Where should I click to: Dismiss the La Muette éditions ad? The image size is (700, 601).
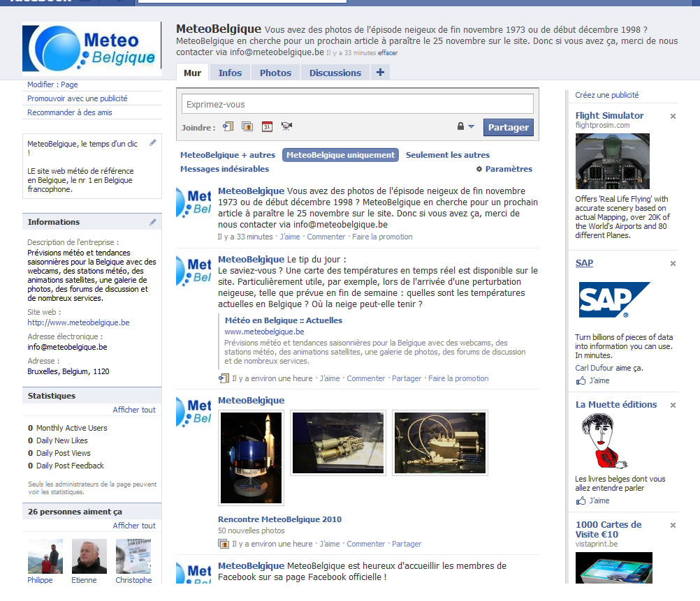673,405
